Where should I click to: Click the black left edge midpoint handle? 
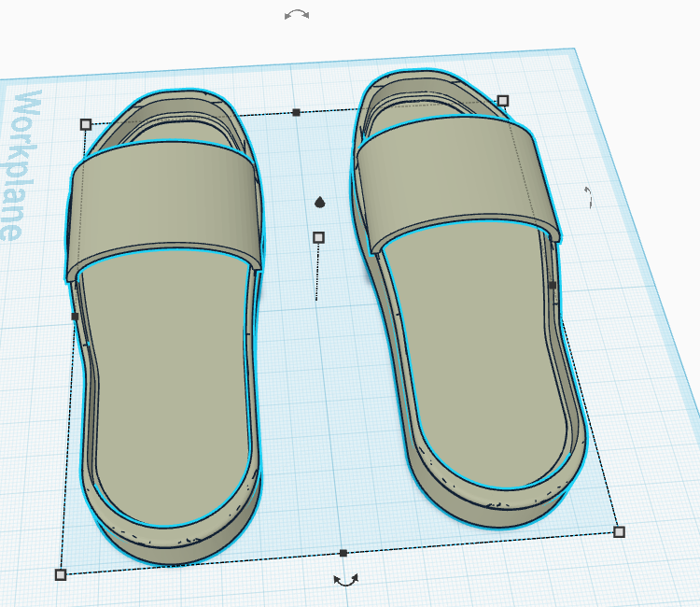point(75,317)
